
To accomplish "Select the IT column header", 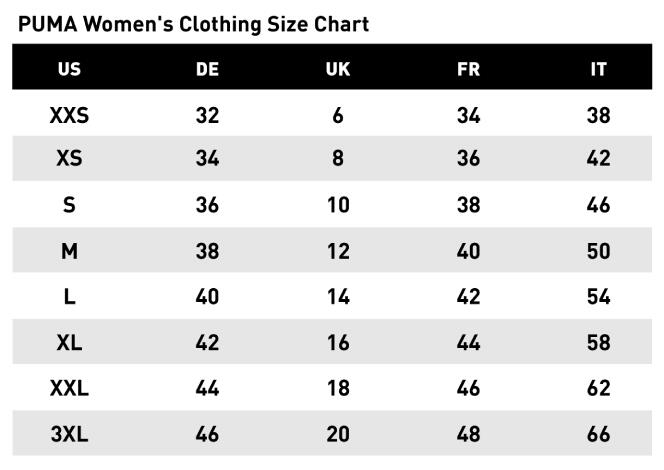I will [598, 69].
